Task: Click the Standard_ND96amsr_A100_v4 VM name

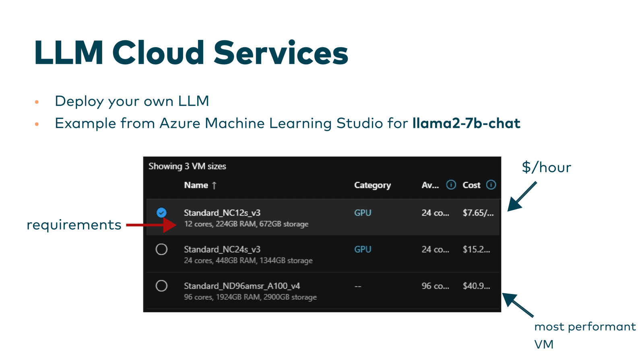Action: [242, 286]
